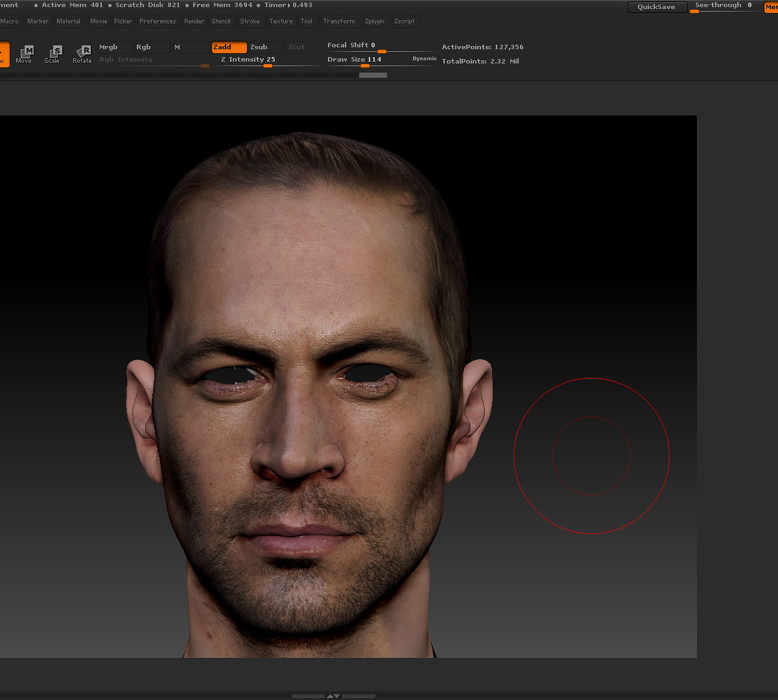Open the Picker menu
This screenshot has height=700, width=778.
(x=123, y=21)
